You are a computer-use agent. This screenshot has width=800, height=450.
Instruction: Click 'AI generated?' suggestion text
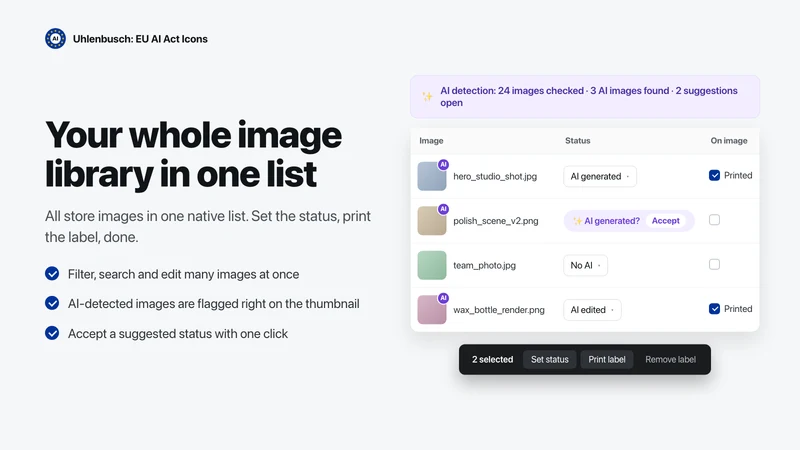tap(612, 221)
